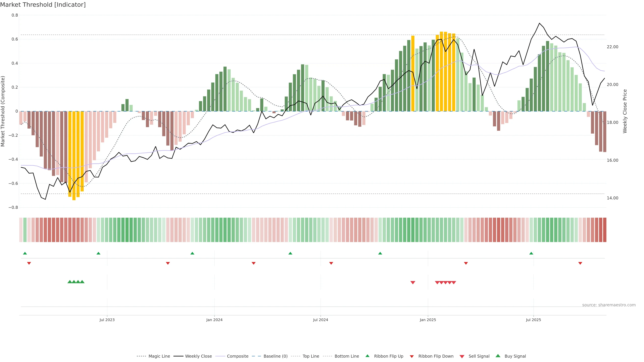Click the Top Line legend entry
The width and height of the screenshot is (644, 362).
coord(311,356)
